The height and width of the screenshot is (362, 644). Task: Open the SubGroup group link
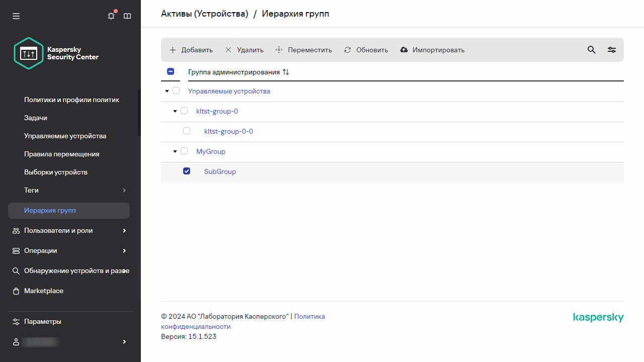click(x=220, y=171)
